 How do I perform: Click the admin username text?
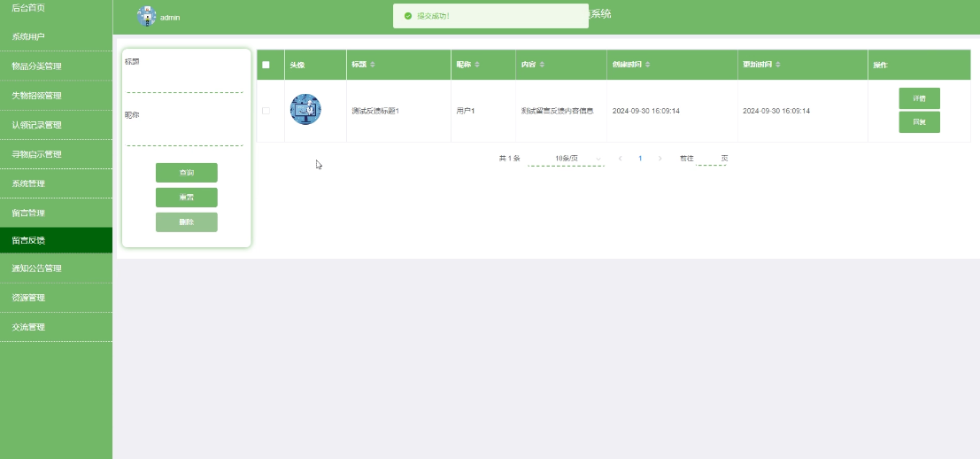point(170,18)
